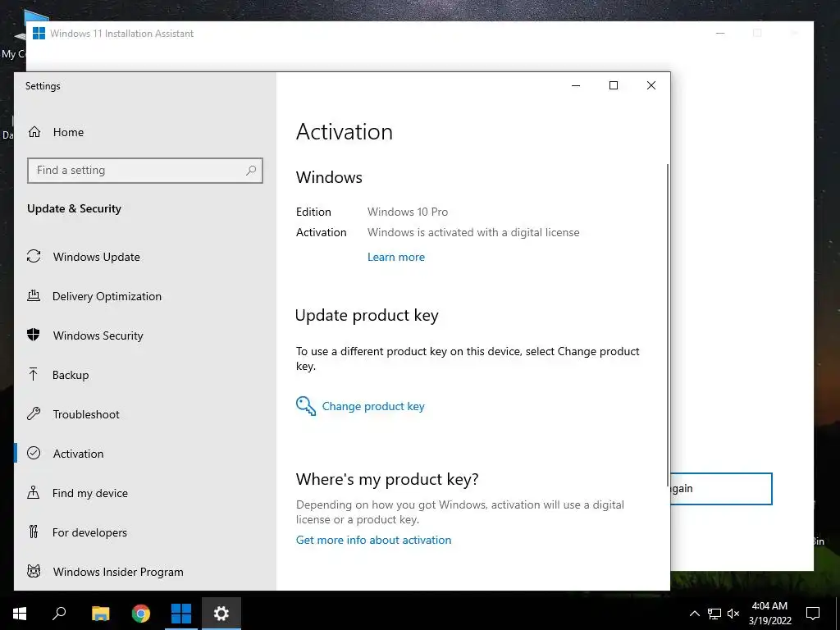
Task: Open Get more info about activation
Action: 373,540
